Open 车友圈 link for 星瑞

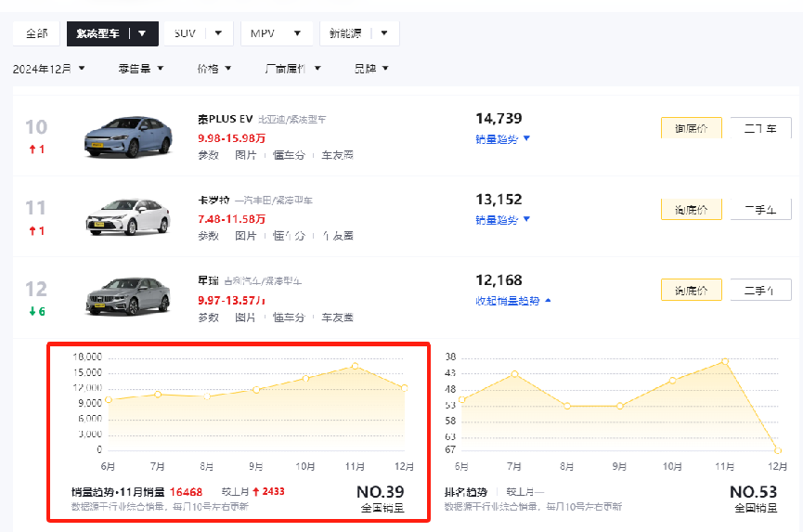click(338, 318)
